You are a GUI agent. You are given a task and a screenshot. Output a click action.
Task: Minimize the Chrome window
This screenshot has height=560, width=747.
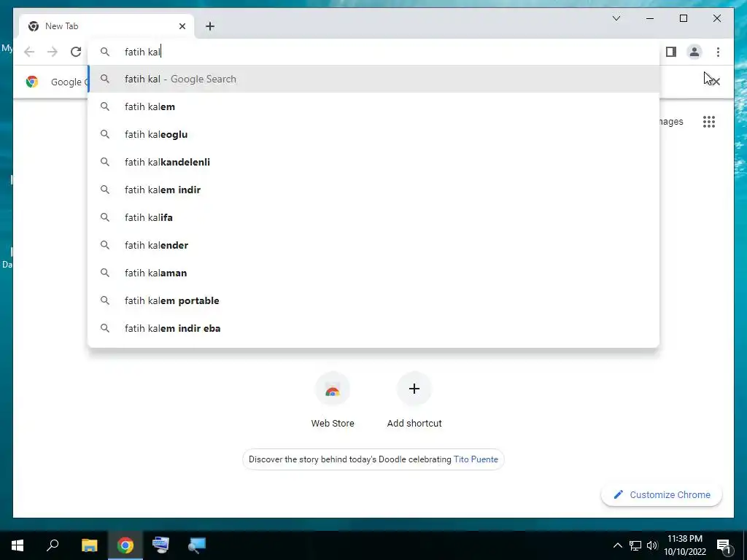coord(650,18)
